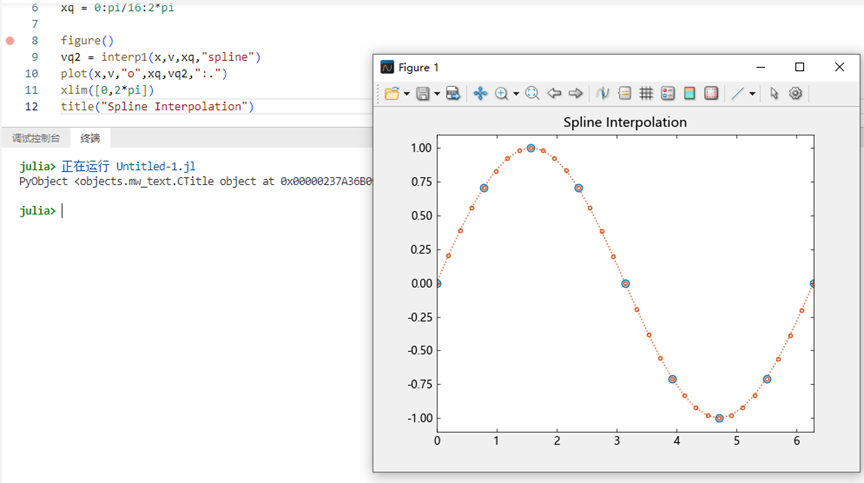Screen dimensions: 864x483
Task: Click the y-axis label 0.50
Action: pos(422,216)
